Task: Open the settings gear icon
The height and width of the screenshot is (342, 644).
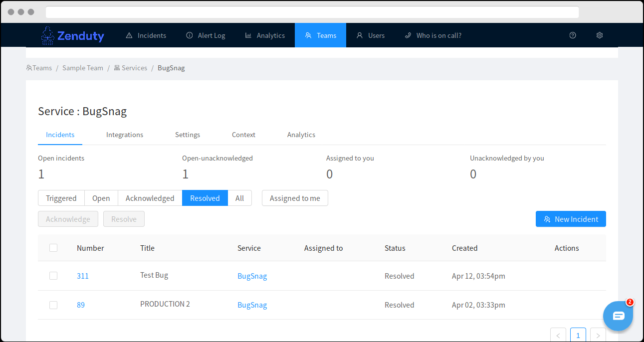Action: pos(600,35)
